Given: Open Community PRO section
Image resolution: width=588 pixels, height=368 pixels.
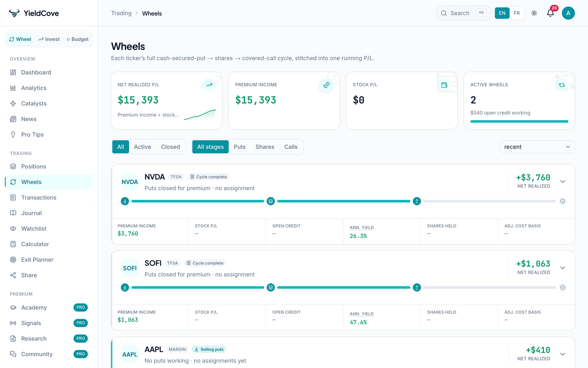Looking at the screenshot, I should pyautogui.click(x=49, y=354).
